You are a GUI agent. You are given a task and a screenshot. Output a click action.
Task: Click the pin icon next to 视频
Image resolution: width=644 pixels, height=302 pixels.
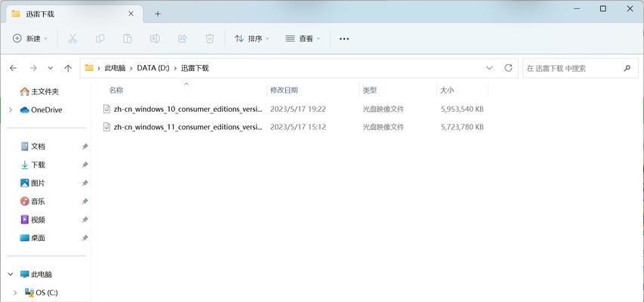(85, 220)
